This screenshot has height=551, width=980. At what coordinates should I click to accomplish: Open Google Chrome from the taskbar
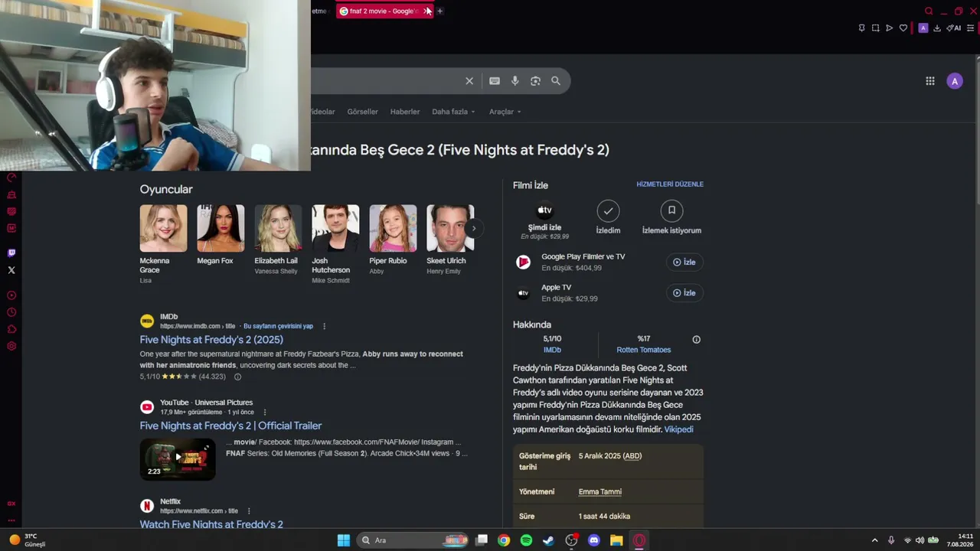(503, 540)
